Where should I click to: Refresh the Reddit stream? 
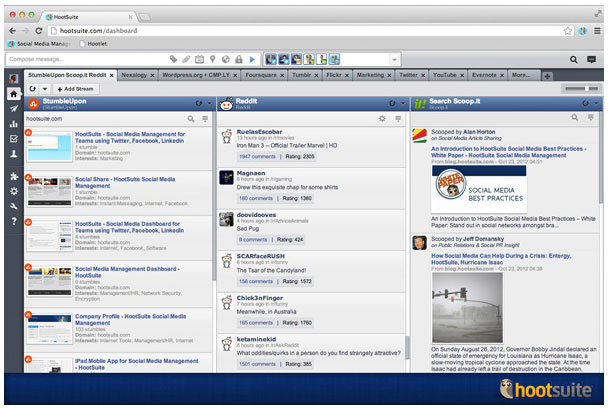[x=392, y=103]
